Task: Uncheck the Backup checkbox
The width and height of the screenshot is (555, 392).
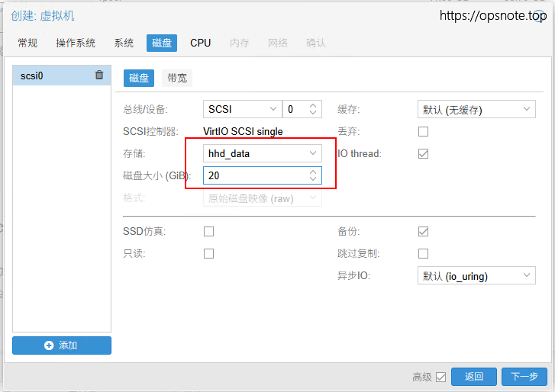Action: 423,231
